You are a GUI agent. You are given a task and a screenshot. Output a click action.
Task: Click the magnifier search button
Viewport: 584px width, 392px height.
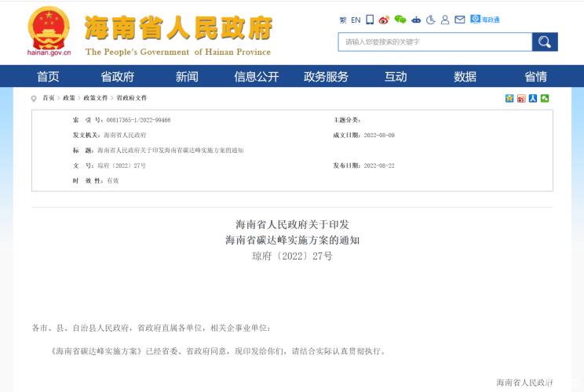(545, 42)
